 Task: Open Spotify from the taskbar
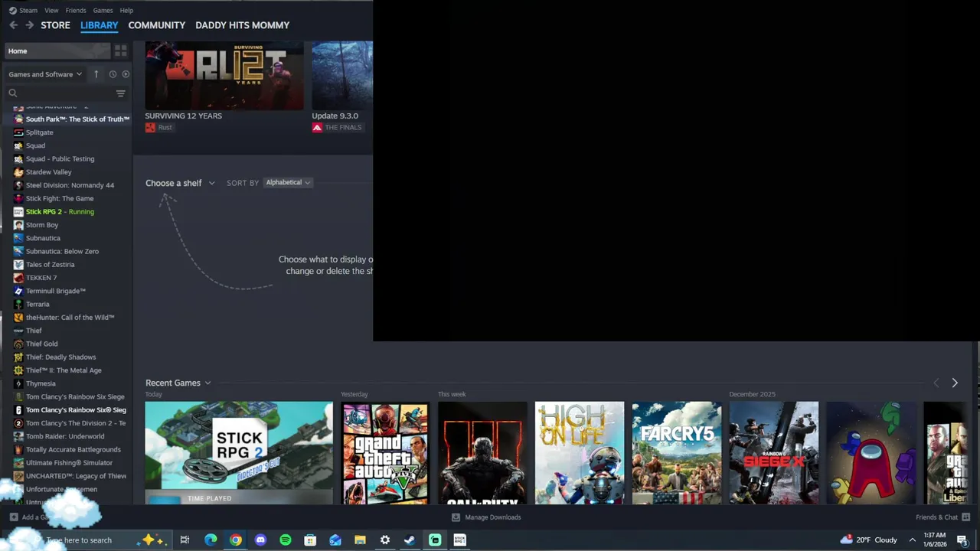coord(286,540)
